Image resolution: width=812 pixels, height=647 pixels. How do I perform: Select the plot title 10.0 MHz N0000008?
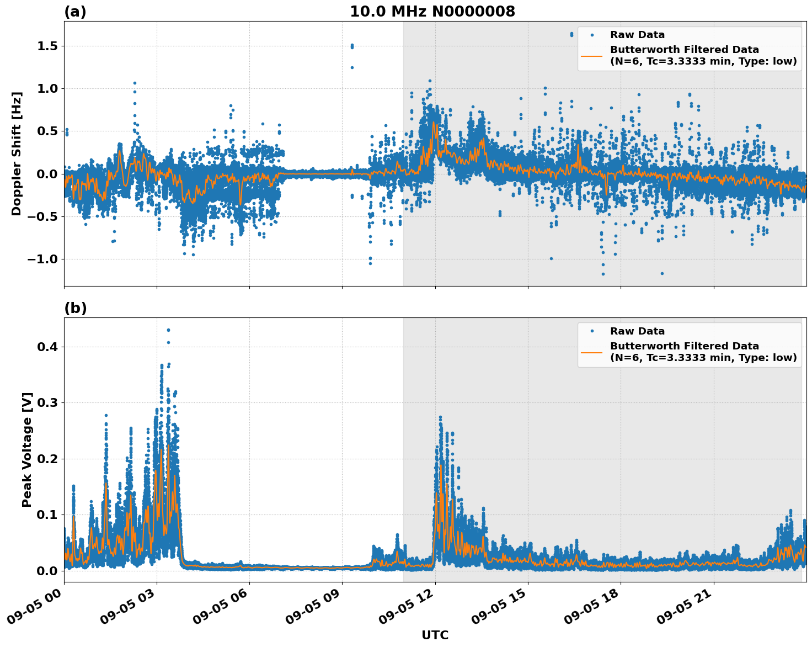coord(433,10)
